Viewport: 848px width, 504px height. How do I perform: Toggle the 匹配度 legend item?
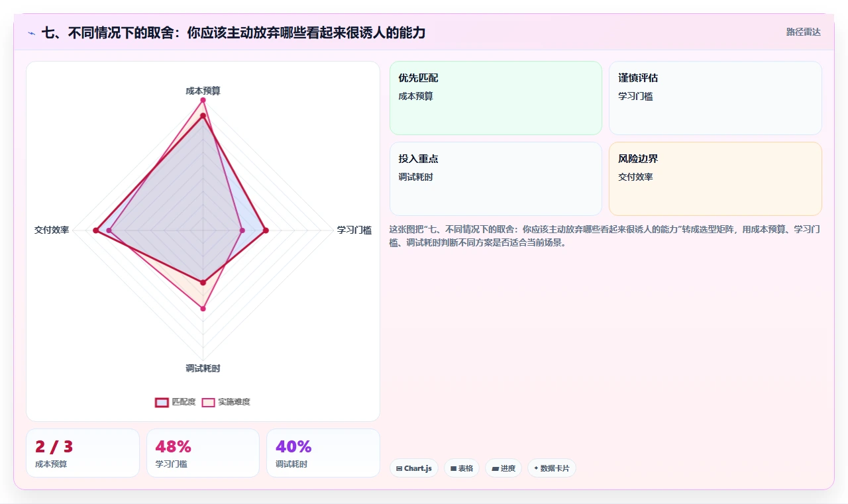tap(176, 402)
